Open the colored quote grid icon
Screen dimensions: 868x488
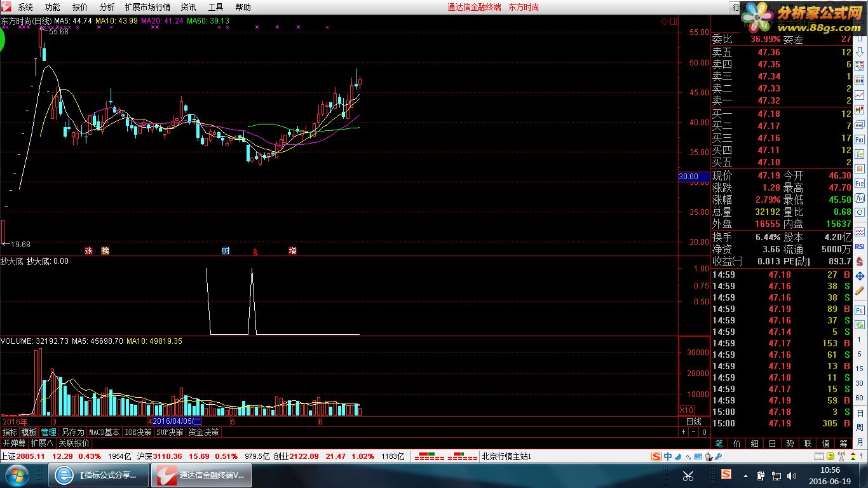859,80
